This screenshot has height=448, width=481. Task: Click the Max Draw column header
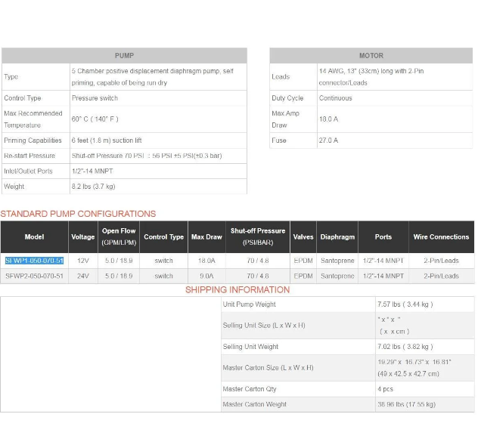pyautogui.click(x=206, y=237)
